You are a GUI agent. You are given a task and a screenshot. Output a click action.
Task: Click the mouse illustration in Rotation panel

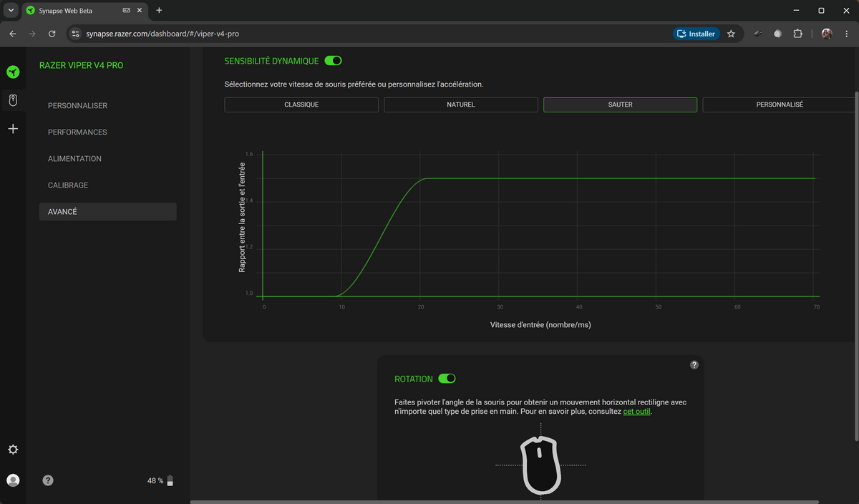(540, 465)
